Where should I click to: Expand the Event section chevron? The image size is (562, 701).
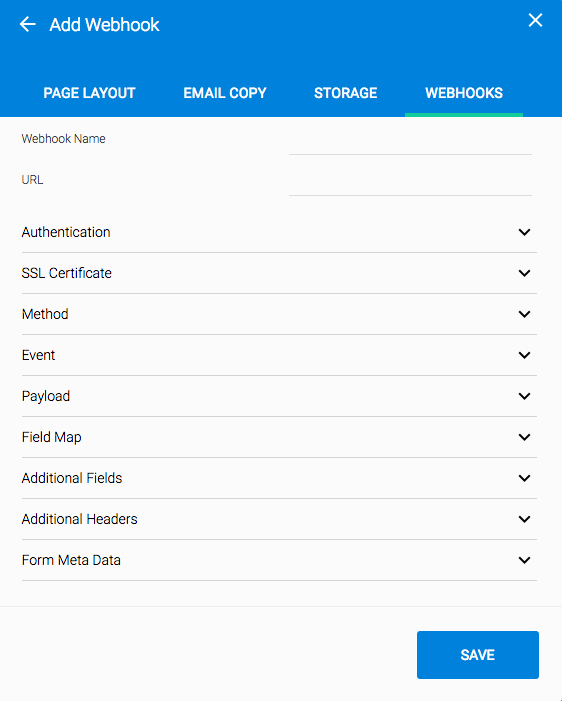click(x=524, y=355)
